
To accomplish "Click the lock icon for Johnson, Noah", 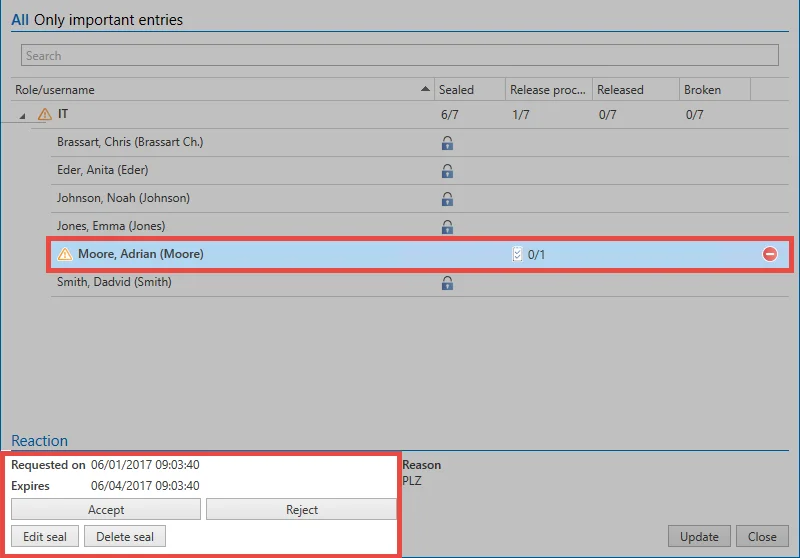I will (447, 199).
